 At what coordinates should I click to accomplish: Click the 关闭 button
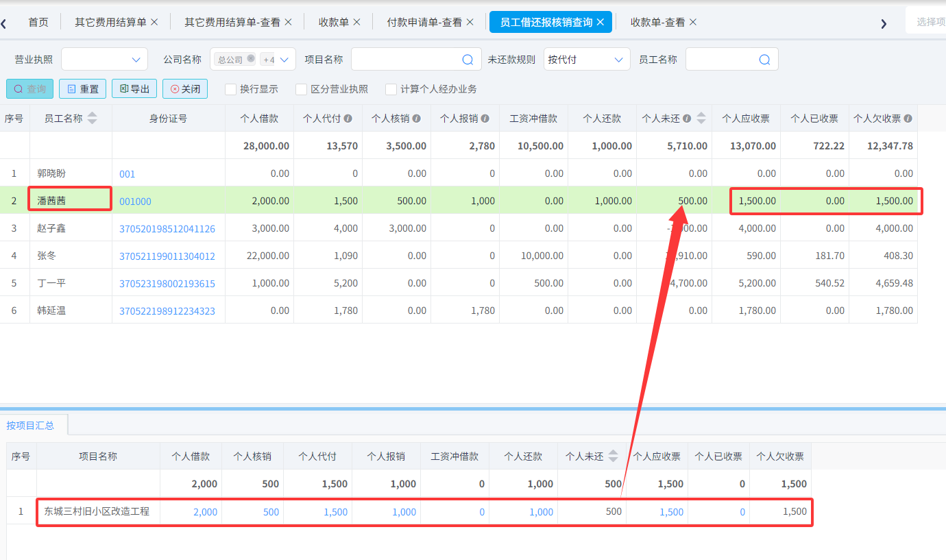pyautogui.click(x=185, y=89)
